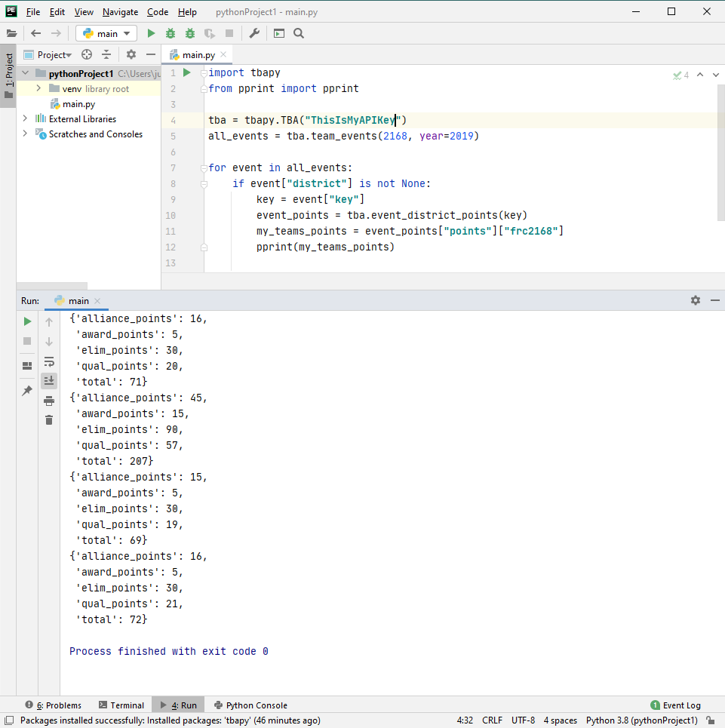The width and height of the screenshot is (725, 728).
Task: Open the Code menu
Action: (158, 12)
